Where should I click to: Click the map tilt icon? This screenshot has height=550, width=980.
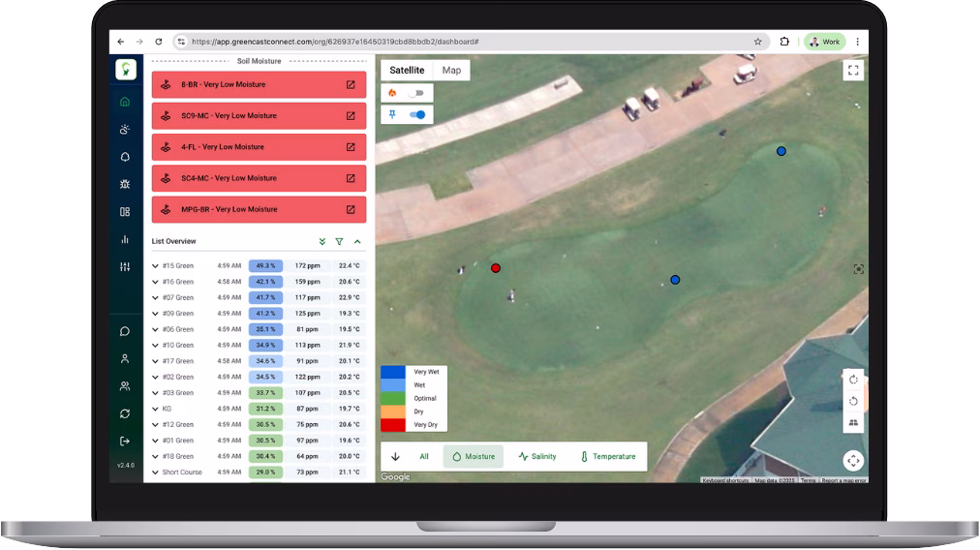pos(853,422)
